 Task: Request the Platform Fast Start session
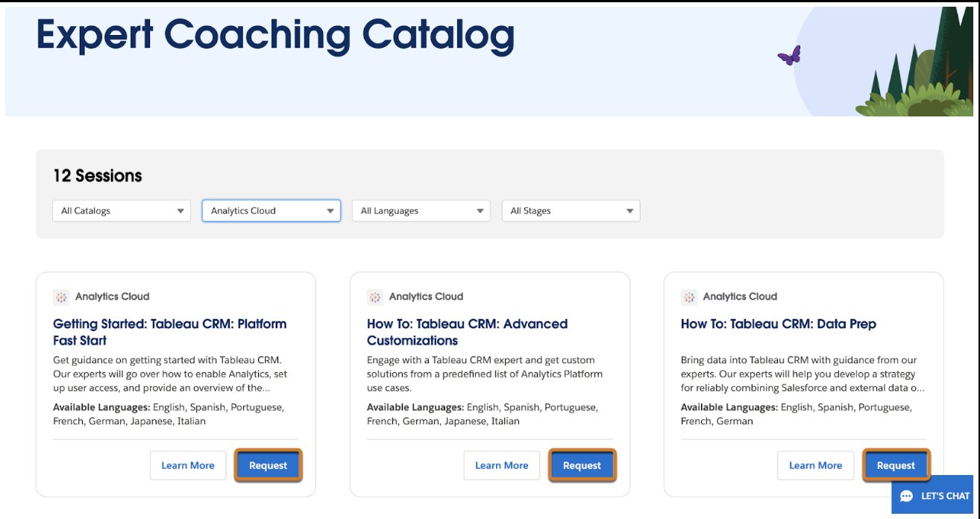[268, 465]
